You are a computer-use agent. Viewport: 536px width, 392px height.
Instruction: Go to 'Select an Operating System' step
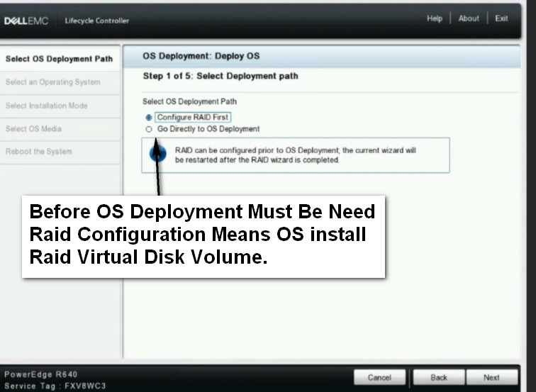[x=53, y=82]
